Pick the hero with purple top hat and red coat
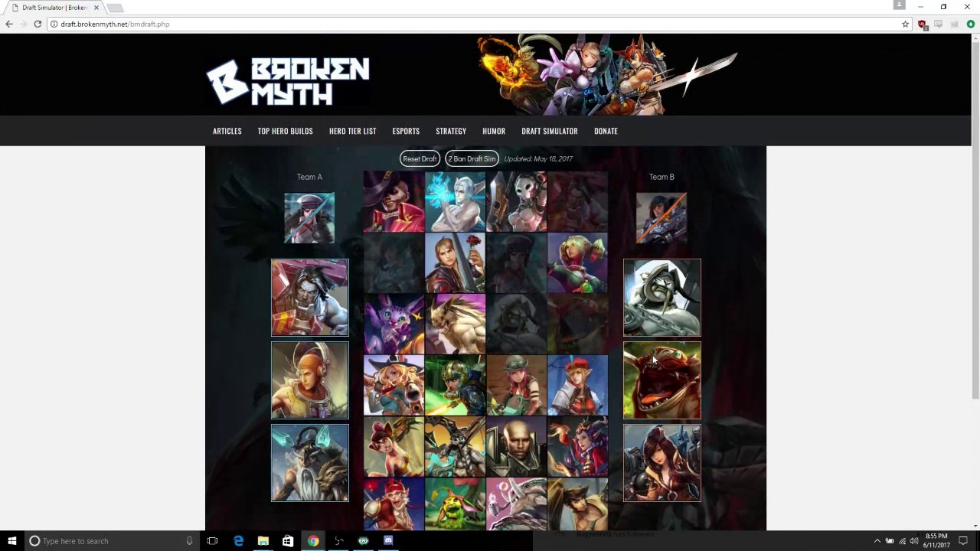This screenshot has height=551, width=980. click(394, 201)
